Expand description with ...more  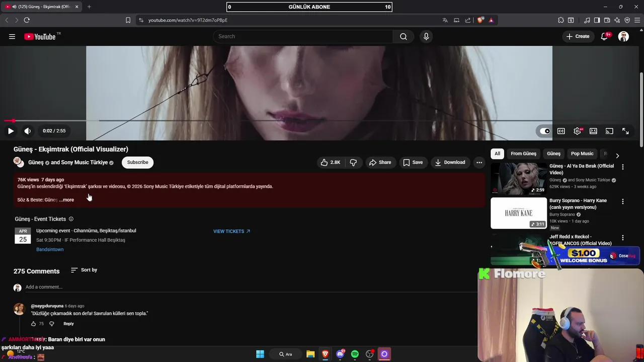click(x=66, y=200)
